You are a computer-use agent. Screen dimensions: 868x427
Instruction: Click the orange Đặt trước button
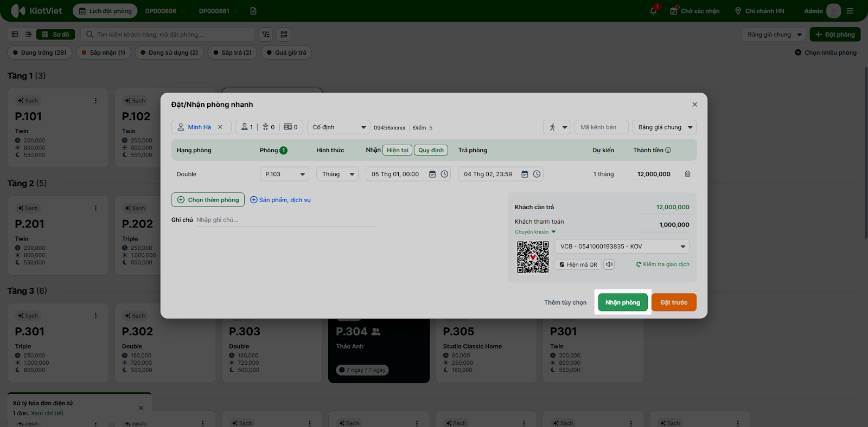674,302
